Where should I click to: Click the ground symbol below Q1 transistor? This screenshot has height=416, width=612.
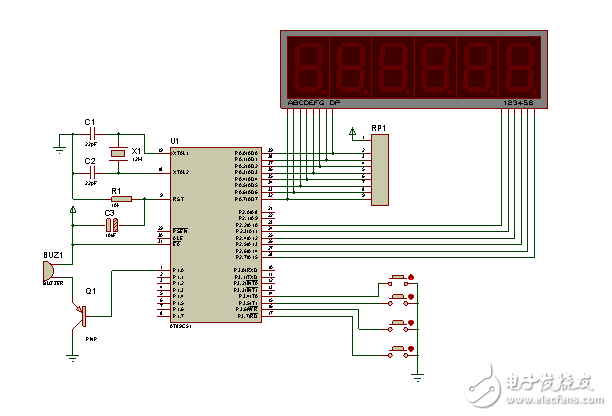pyautogui.click(x=72, y=355)
